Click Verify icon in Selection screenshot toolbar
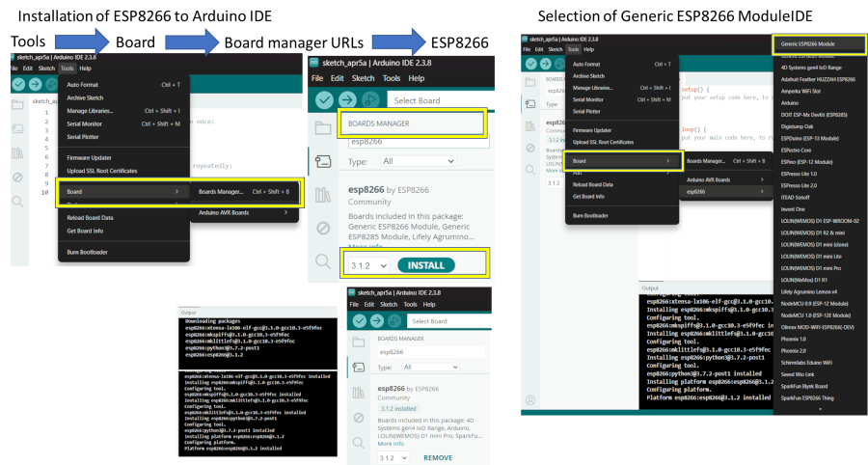Viewport: 868px width, 465px height. (x=530, y=64)
